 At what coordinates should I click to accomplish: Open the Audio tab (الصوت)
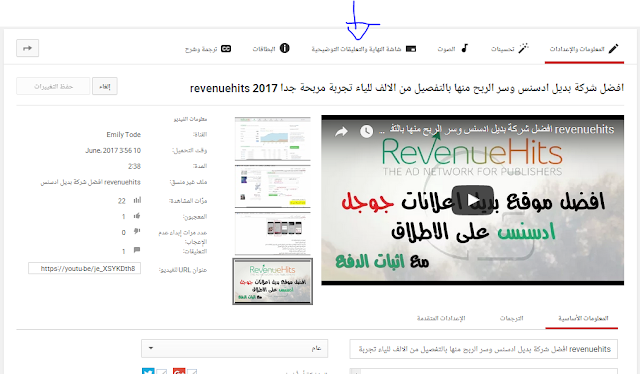click(453, 49)
